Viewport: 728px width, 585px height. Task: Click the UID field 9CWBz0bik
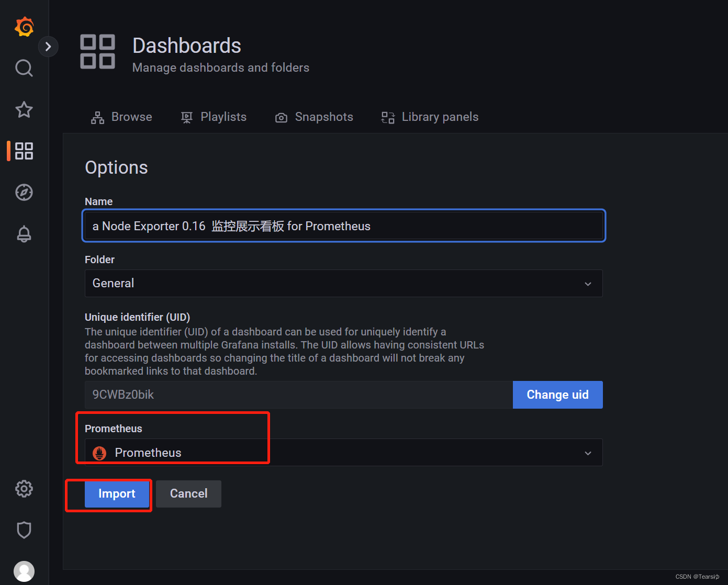click(x=299, y=395)
